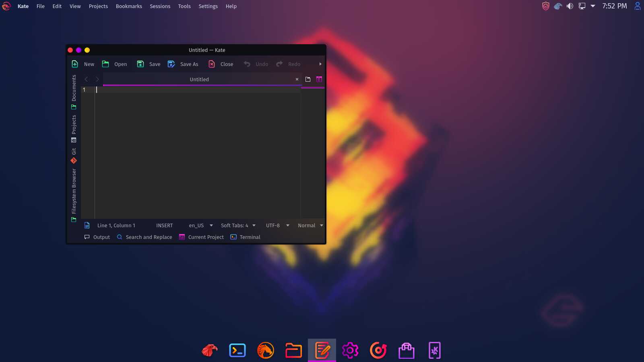The image size is (644, 362).
Task: Open the UTF-8 encoding dropdown
Action: 277,225
